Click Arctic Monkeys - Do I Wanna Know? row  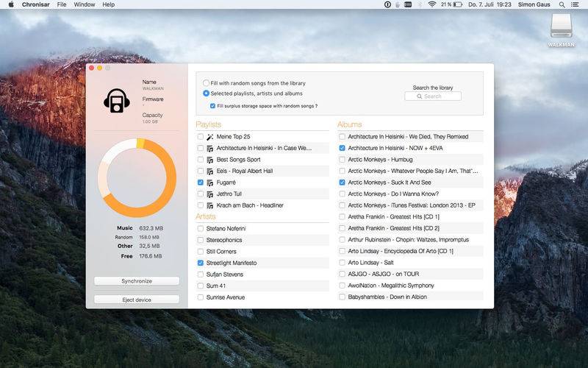410,194
